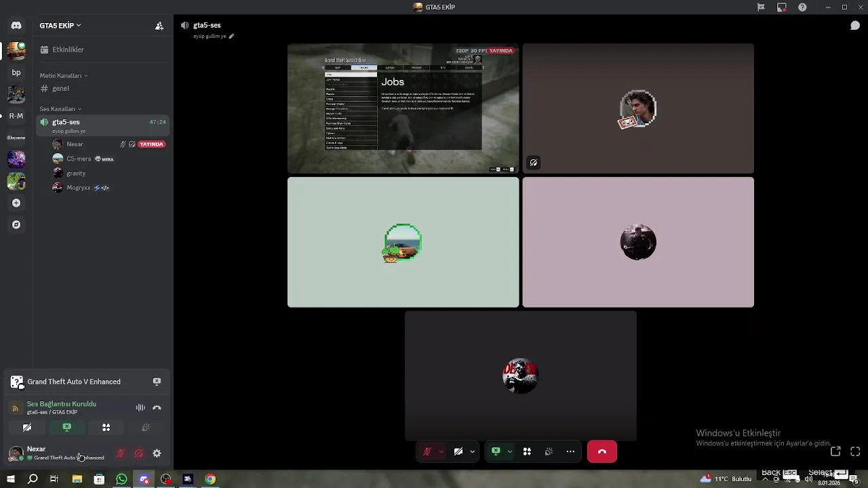
Task: Select the bottom dark participant tile
Action: click(521, 375)
